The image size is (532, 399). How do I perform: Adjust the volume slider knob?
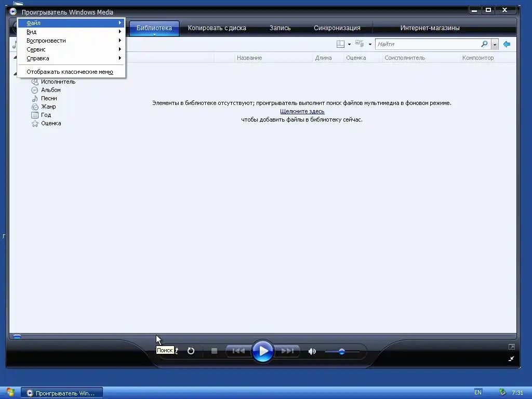pyautogui.click(x=342, y=352)
